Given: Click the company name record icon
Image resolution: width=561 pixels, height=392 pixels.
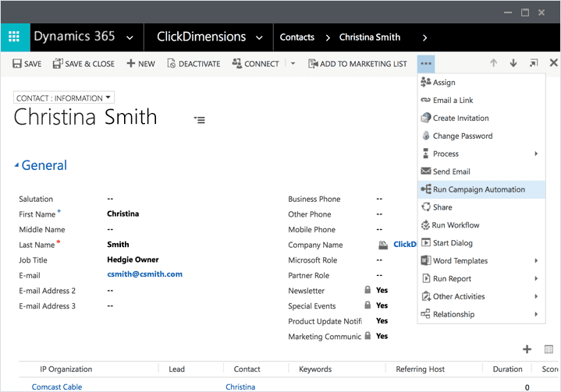Looking at the screenshot, I should (383, 245).
